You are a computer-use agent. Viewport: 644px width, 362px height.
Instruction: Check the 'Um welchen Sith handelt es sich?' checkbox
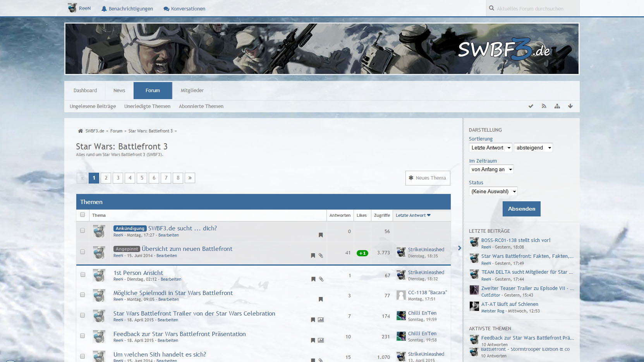coord(82,356)
